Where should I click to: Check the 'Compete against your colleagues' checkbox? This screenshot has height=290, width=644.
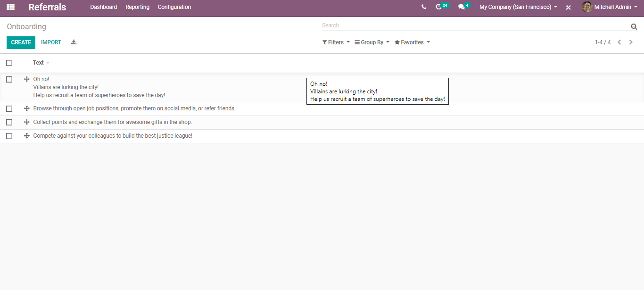[9, 136]
